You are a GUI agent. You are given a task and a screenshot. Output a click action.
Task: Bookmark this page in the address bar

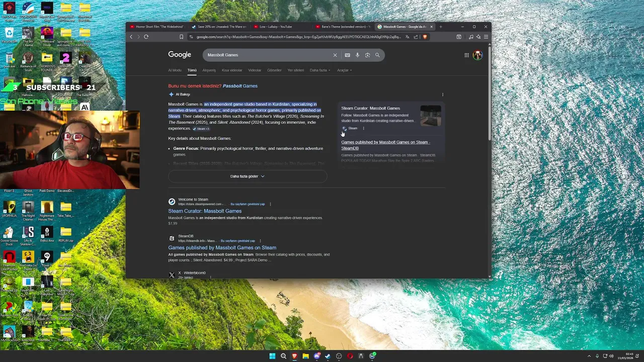[181, 37]
